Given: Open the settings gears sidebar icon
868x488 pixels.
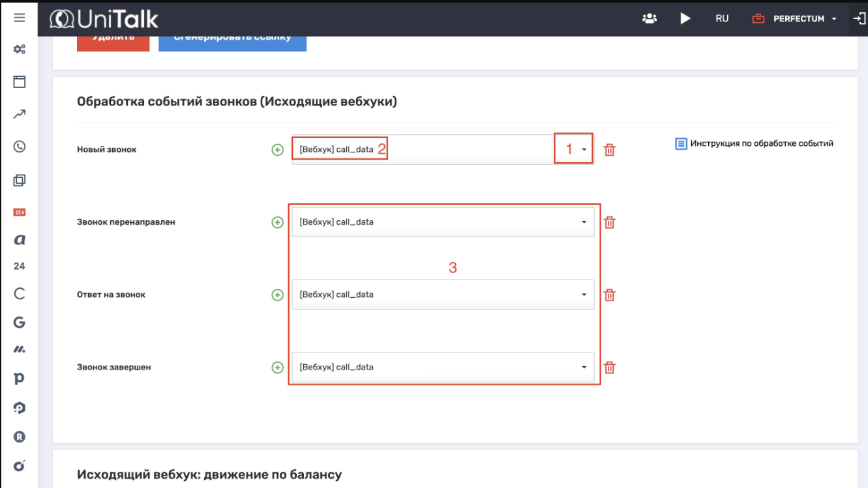Looking at the screenshot, I should pos(20,50).
